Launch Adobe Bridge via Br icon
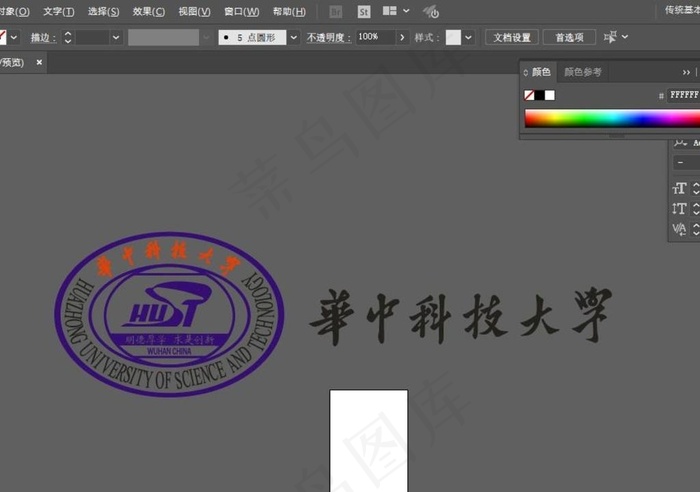Viewport: 700px width, 492px height. pyautogui.click(x=336, y=12)
